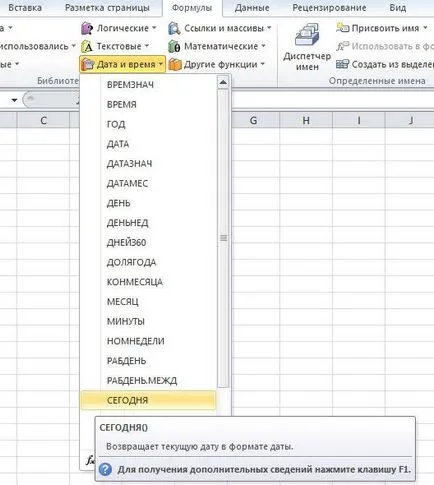Expand the Присвоить имя arrow

pyautogui.click(x=425, y=28)
